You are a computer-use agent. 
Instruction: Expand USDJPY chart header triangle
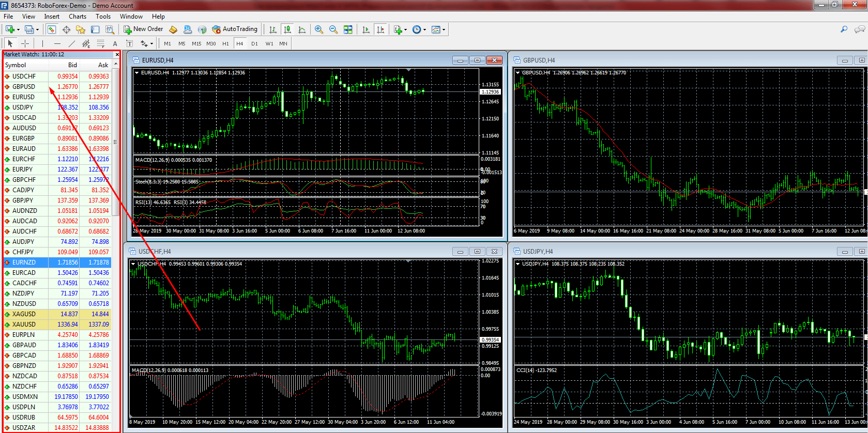coord(518,264)
